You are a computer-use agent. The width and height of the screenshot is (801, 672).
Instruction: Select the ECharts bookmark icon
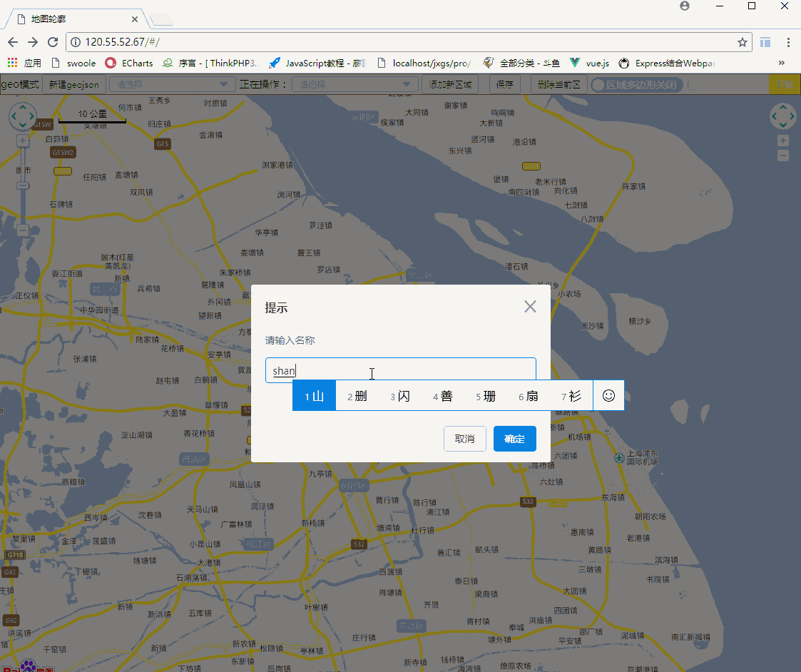tap(111, 63)
